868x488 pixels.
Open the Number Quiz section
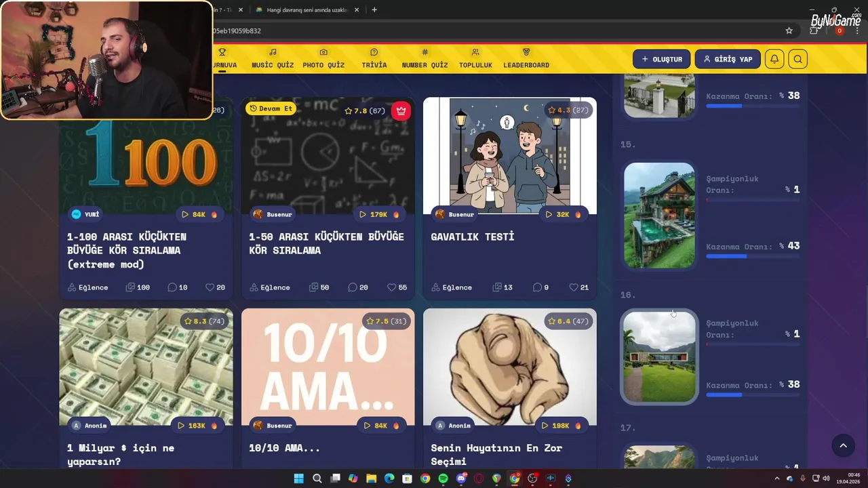tap(425, 59)
